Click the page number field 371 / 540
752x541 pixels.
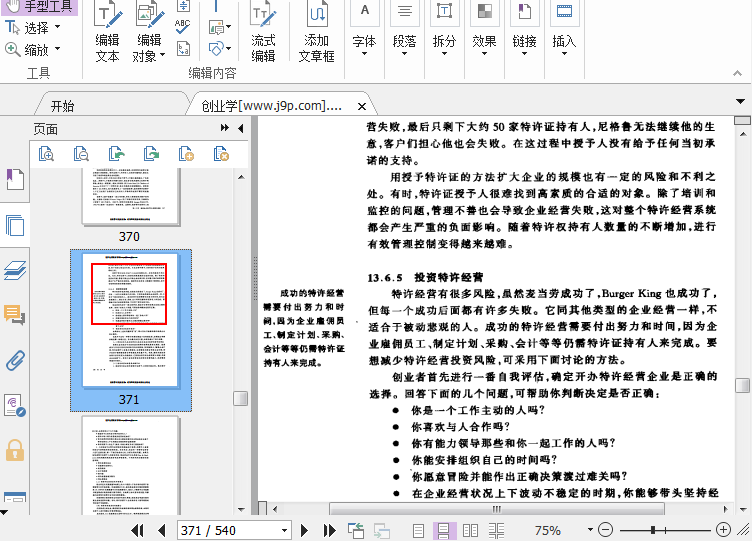tap(228, 530)
